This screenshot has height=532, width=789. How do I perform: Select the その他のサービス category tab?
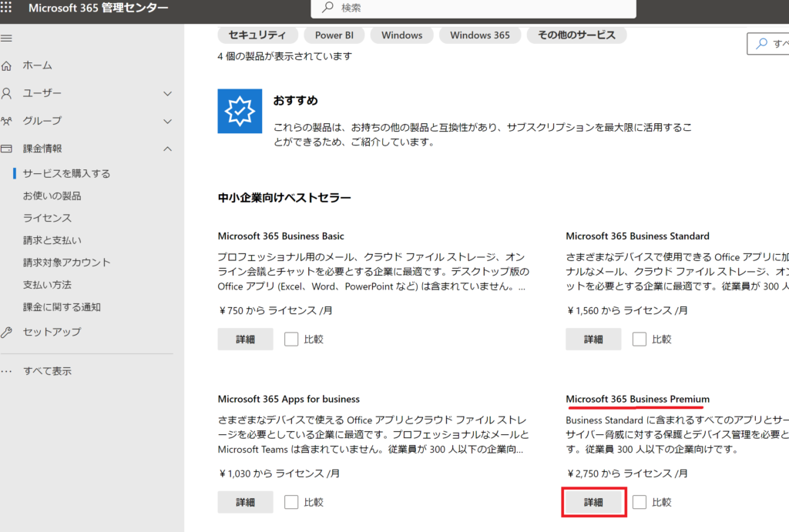(576, 35)
